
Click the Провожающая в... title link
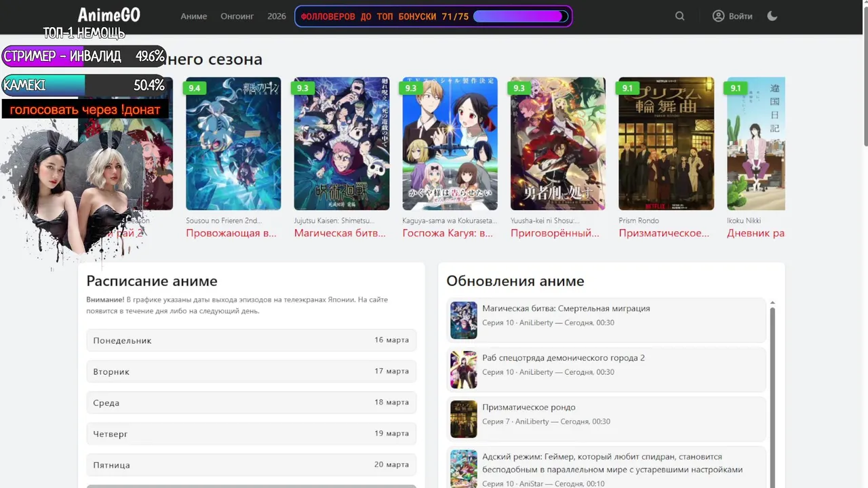coord(231,233)
